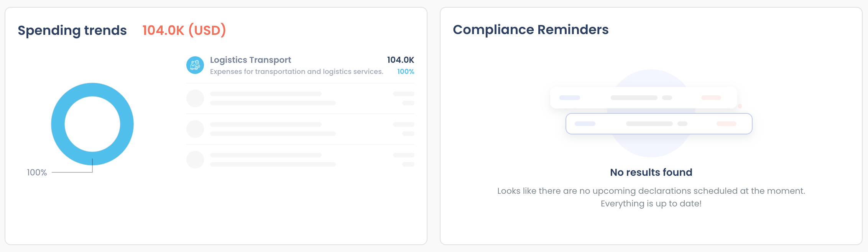Click the second placeholder category circle

pos(195,129)
